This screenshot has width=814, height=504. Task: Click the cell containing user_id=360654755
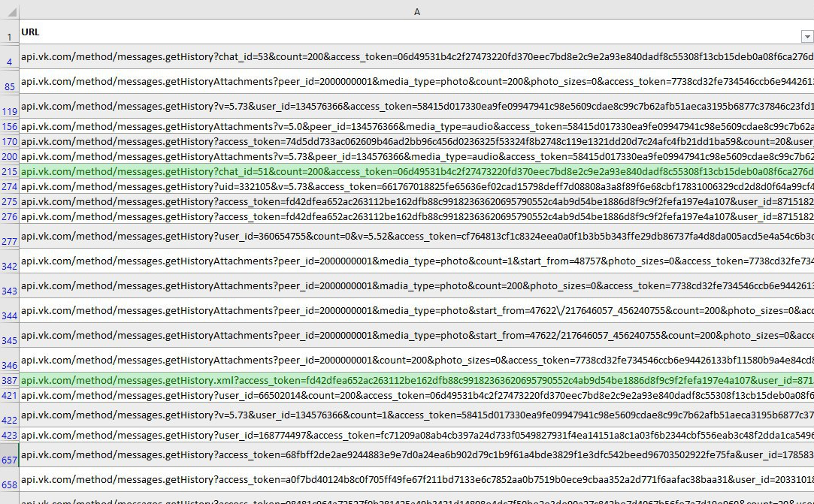417,236
